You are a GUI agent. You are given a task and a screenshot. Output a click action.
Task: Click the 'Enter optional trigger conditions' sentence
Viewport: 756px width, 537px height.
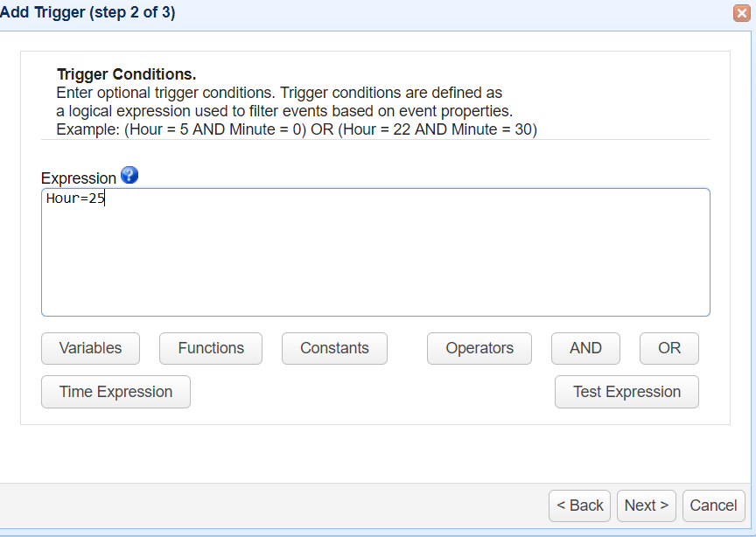[x=278, y=93]
